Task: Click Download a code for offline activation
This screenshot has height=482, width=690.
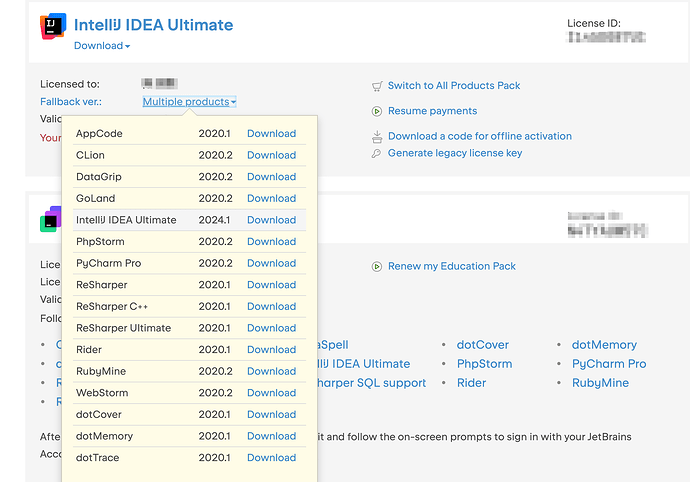Action: tap(480, 136)
